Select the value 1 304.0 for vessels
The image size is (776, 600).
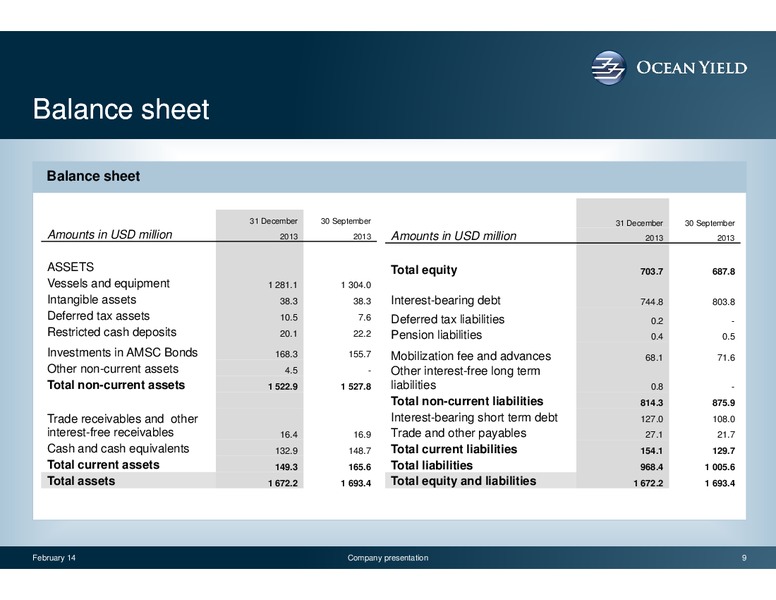click(356, 285)
